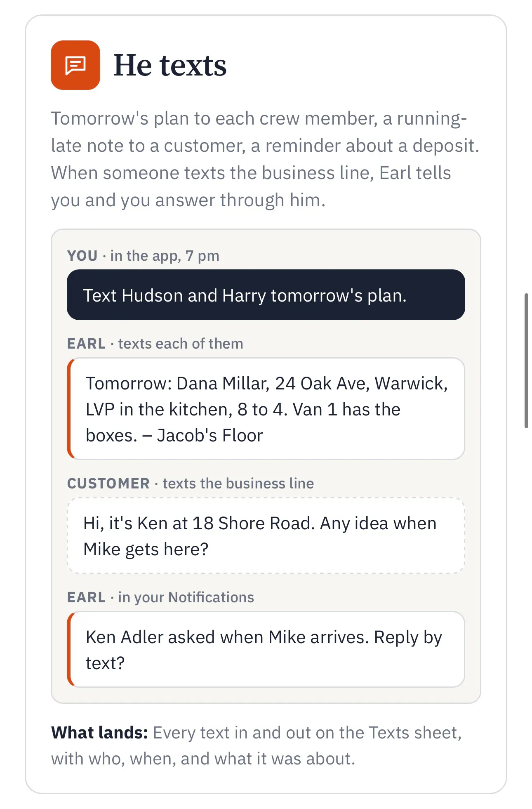The image size is (532, 809).
Task: Open Earl's 'Reply by text?' notification
Action: click(266, 650)
